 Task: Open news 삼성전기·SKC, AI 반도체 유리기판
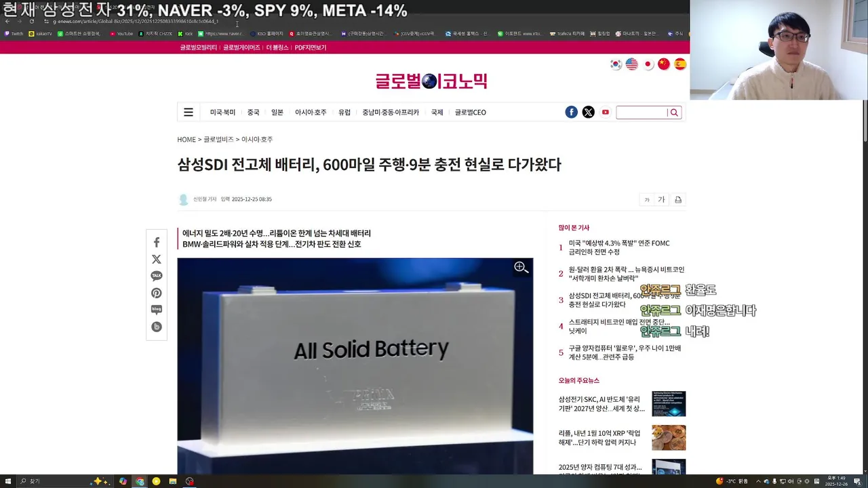pyautogui.click(x=601, y=404)
